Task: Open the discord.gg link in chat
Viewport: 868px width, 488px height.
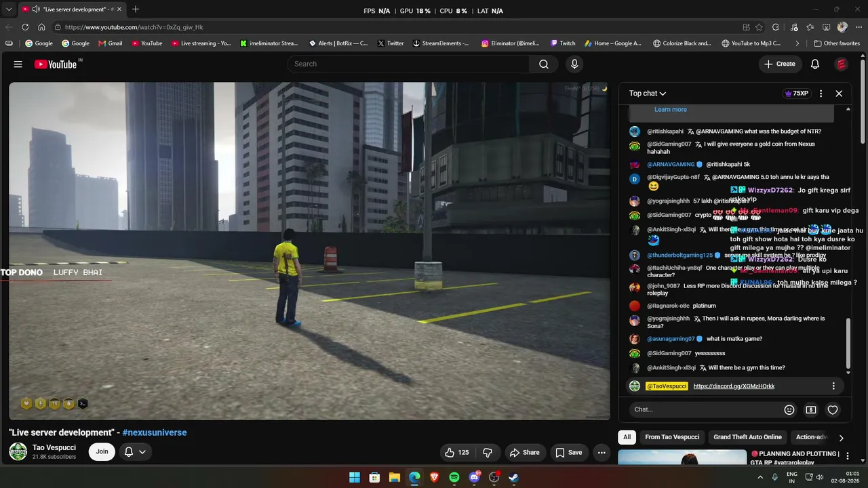Action: coord(734,386)
